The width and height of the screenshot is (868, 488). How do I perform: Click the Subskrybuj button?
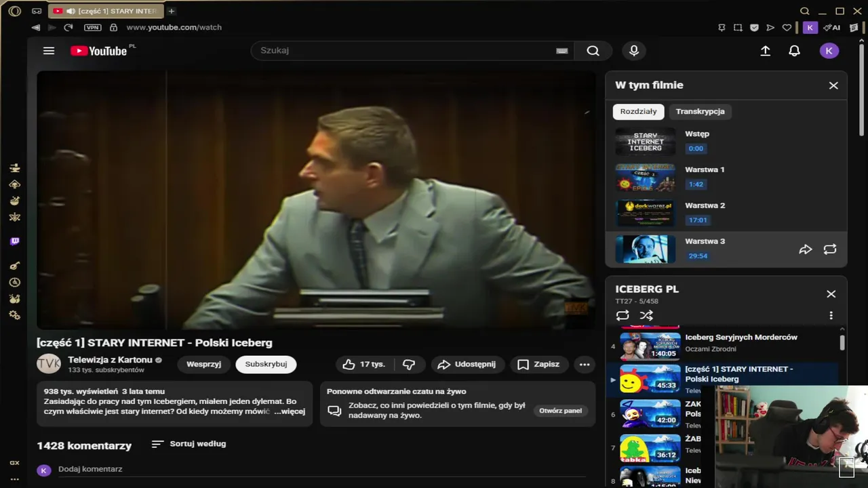click(x=266, y=364)
